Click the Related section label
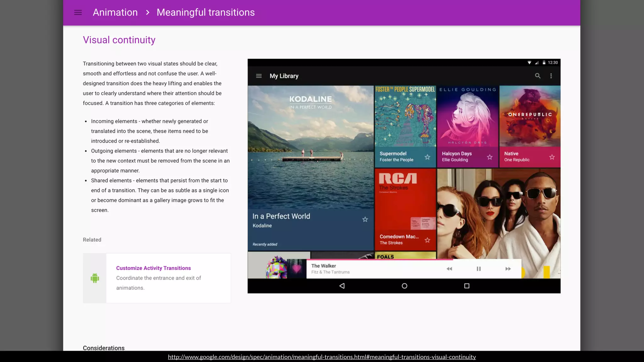Screen dimensions: 644x362 92,240
